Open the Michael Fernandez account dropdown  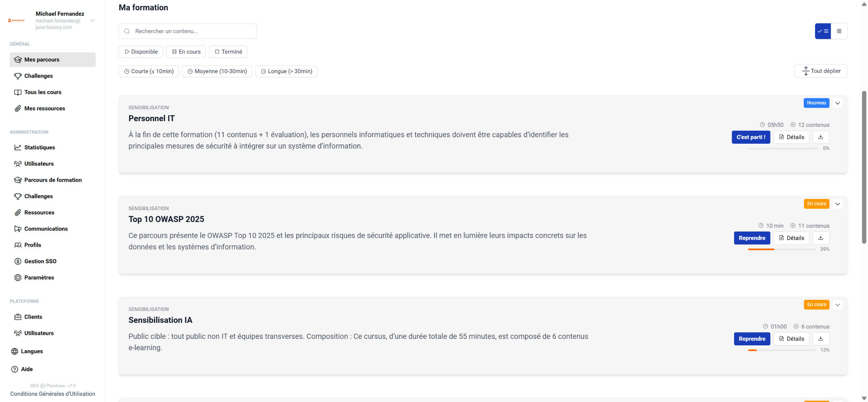(x=92, y=21)
